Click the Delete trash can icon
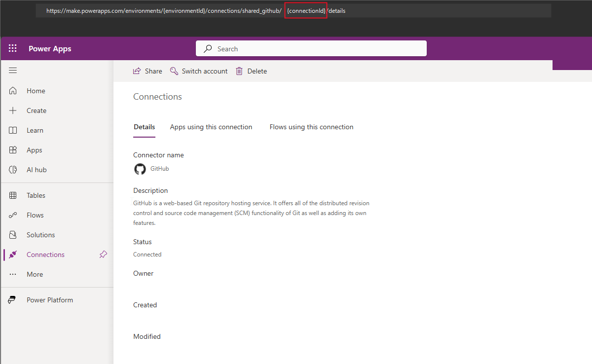592x364 pixels. click(239, 71)
